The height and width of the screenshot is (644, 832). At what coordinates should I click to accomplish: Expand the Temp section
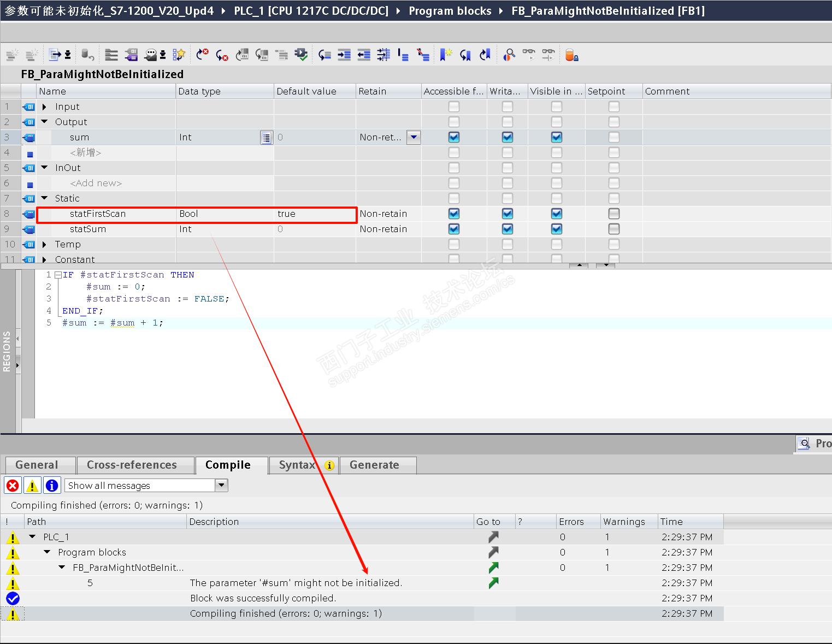click(x=44, y=244)
